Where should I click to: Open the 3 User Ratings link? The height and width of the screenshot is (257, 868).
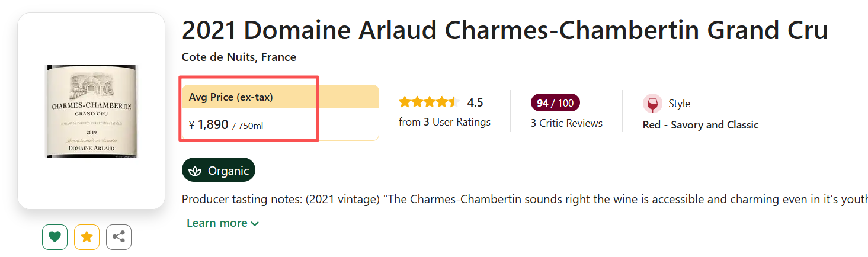[445, 122]
